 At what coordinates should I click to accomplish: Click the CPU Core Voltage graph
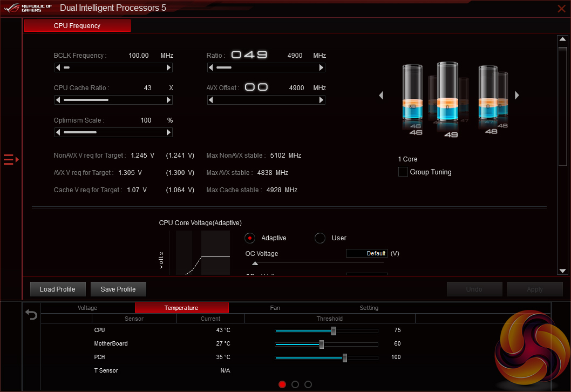(200, 253)
